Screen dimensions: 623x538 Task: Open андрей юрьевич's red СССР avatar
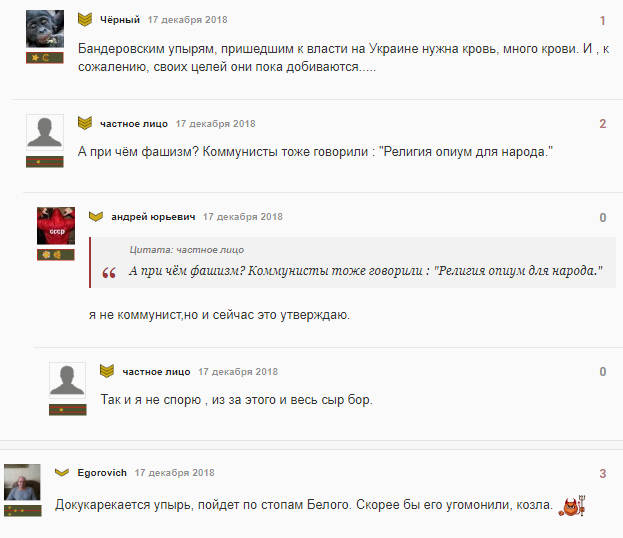coord(56,226)
